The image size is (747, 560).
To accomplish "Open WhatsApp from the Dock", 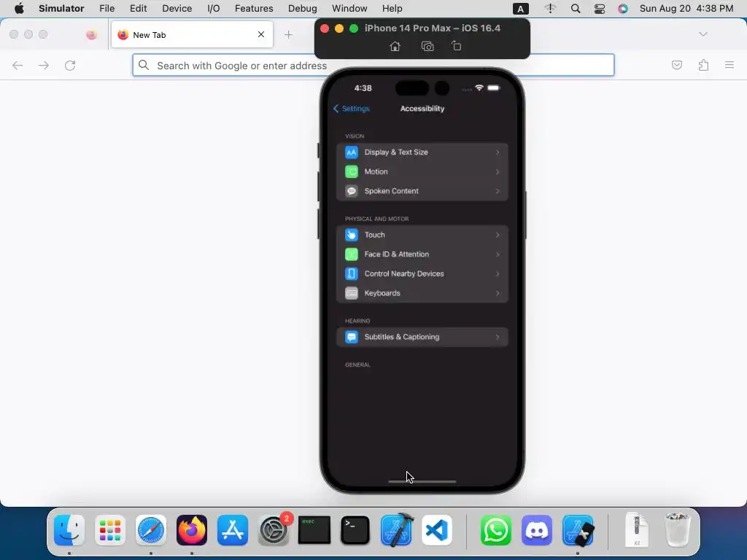I will (x=495, y=530).
